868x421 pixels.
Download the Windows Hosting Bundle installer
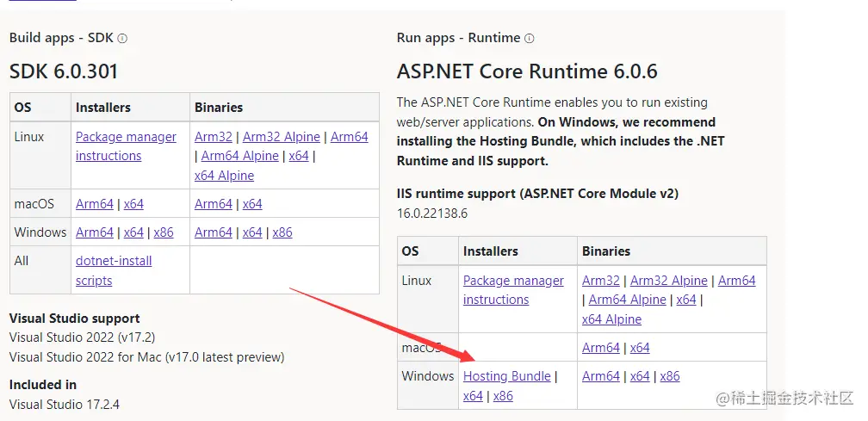[506, 377]
